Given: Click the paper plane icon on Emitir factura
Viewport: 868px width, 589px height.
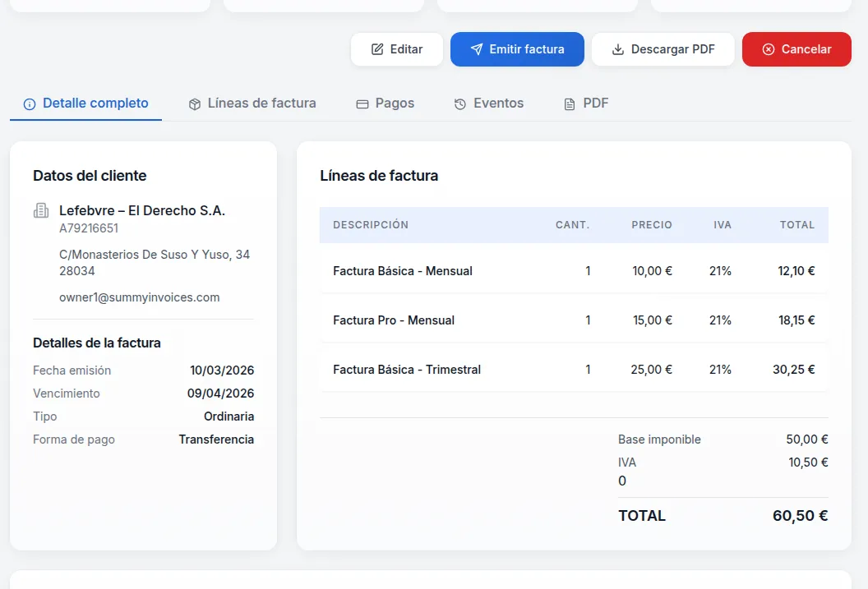Looking at the screenshot, I should (x=477, y=49).
